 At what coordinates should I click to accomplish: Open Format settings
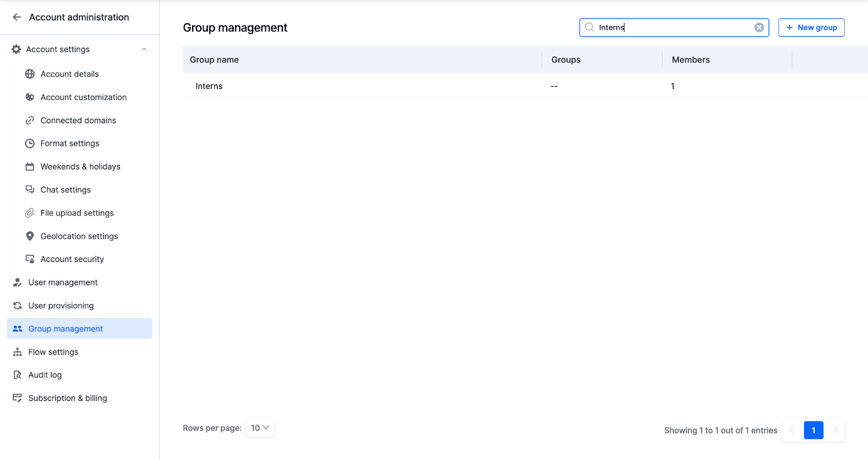(x=70, y=144)
